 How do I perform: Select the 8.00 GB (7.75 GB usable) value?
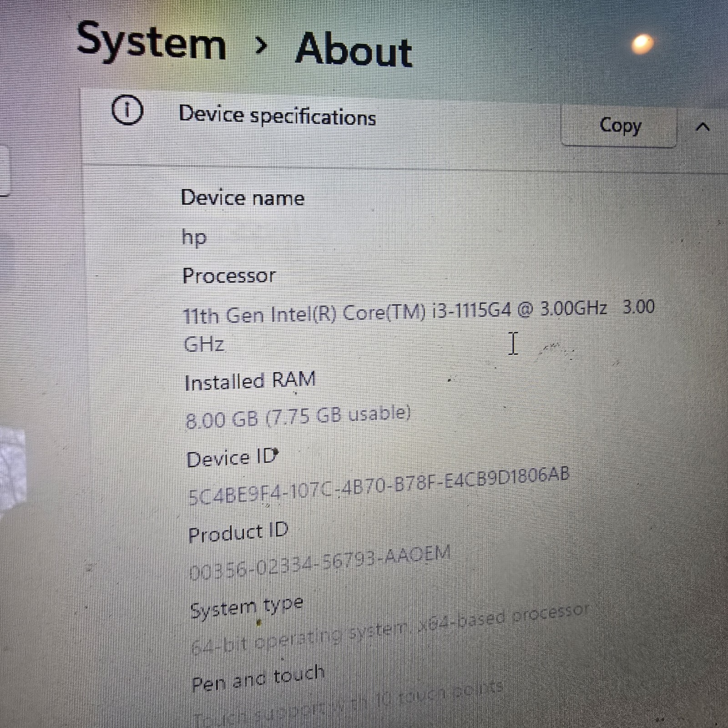pyautogui.click(x=298, y=417)
